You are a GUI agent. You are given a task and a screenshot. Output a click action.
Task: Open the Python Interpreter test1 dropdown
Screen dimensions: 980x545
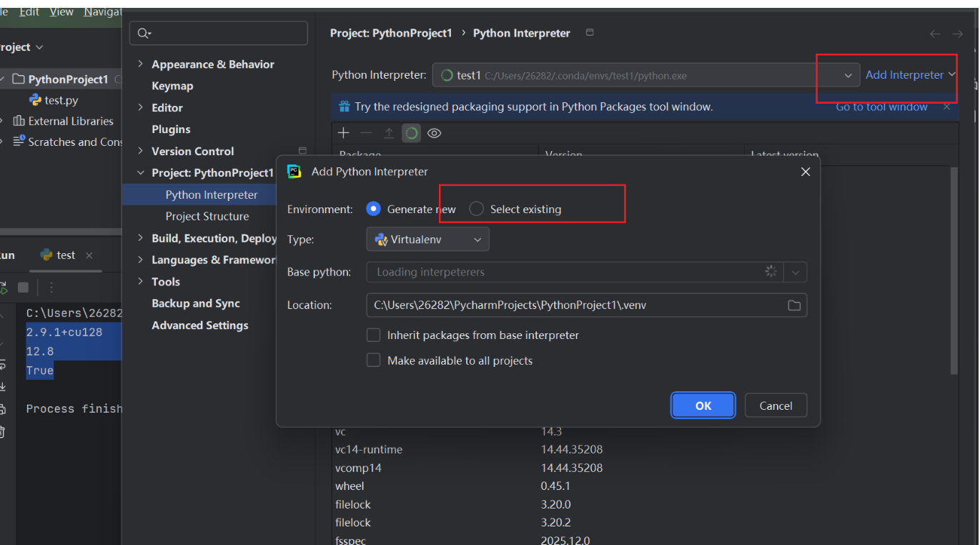(646, 75)
